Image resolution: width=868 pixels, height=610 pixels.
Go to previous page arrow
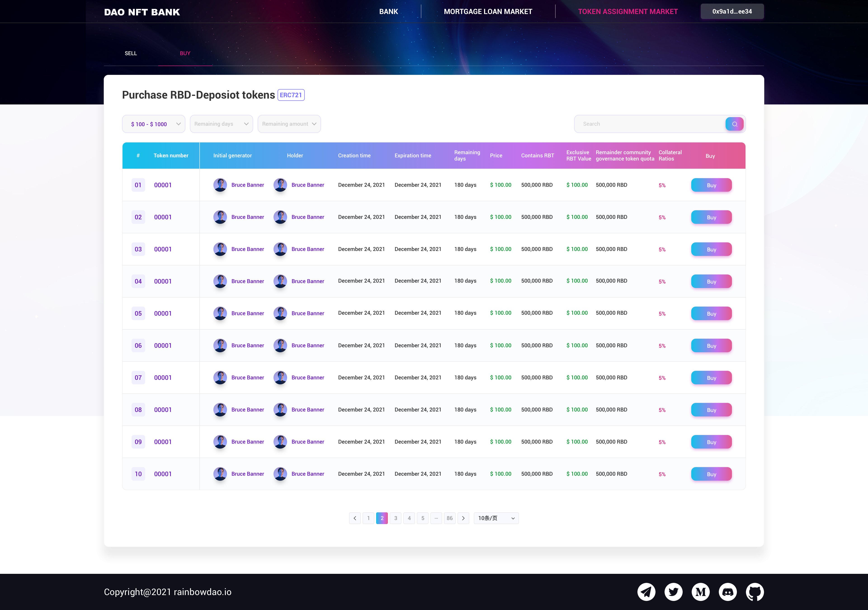tap(355, 518)
